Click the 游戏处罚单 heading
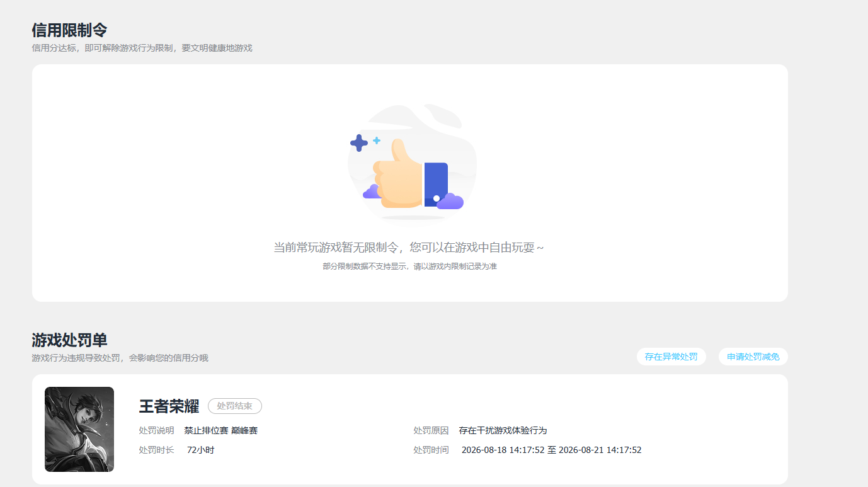 tap(69, 340)
